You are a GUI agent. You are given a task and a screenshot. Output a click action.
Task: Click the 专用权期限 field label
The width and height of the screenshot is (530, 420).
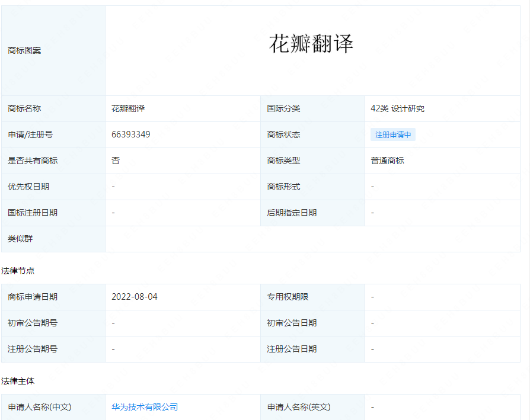tap(288, 297)
